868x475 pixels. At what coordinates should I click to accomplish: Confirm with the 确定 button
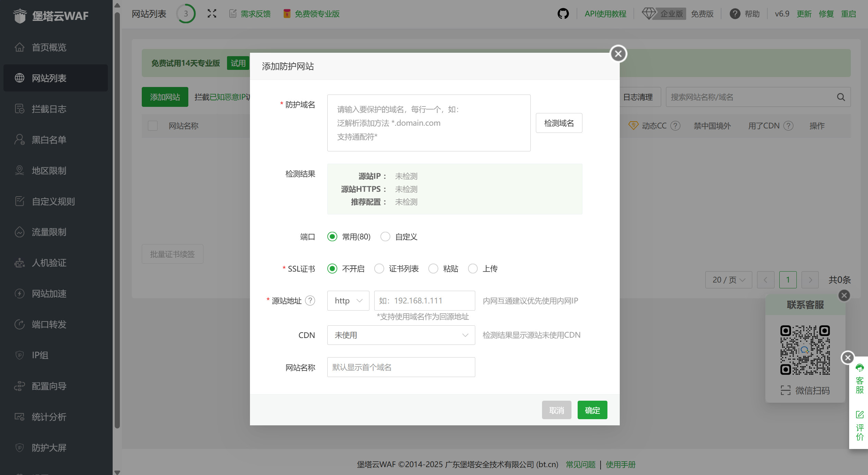[592, 410]
